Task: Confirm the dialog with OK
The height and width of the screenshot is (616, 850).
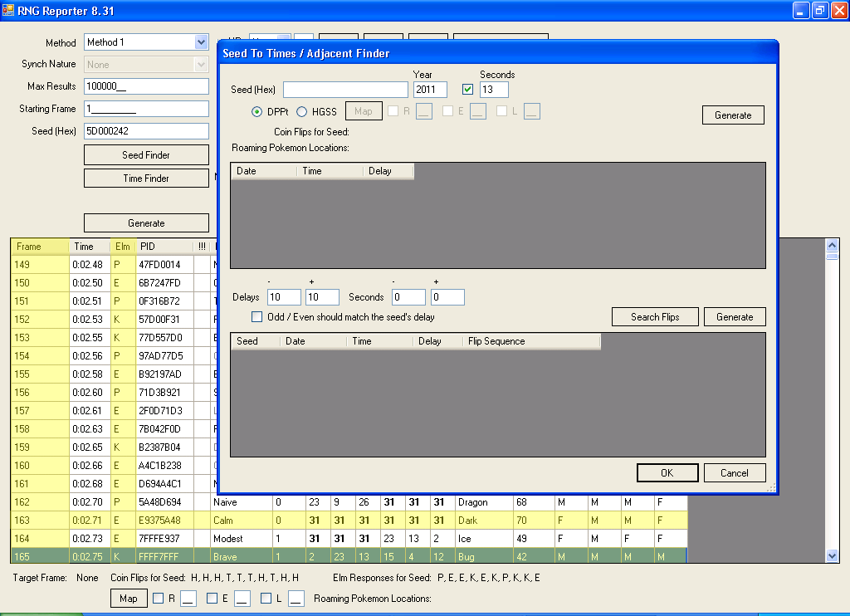Action: point(667,473)
